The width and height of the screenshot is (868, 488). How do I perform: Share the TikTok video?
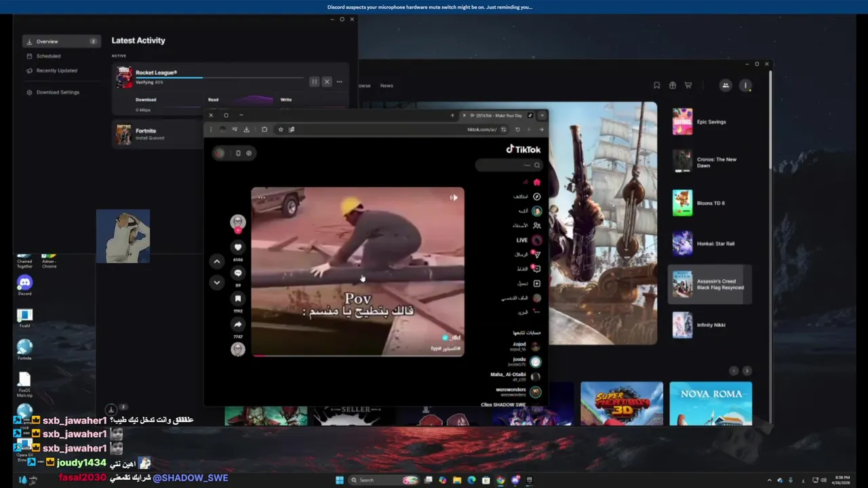point(238,324)
